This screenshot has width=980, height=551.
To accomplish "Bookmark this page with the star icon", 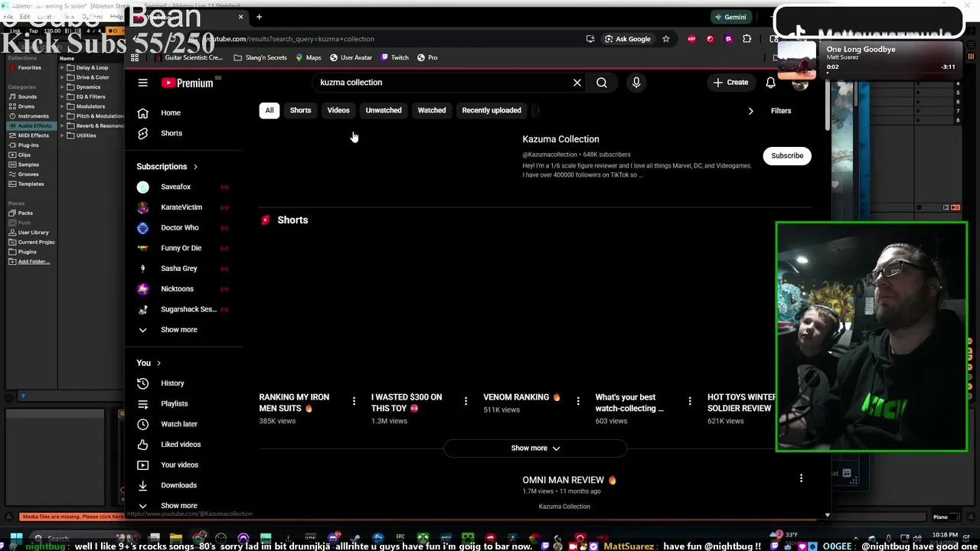I will click(x=666, y=39).
